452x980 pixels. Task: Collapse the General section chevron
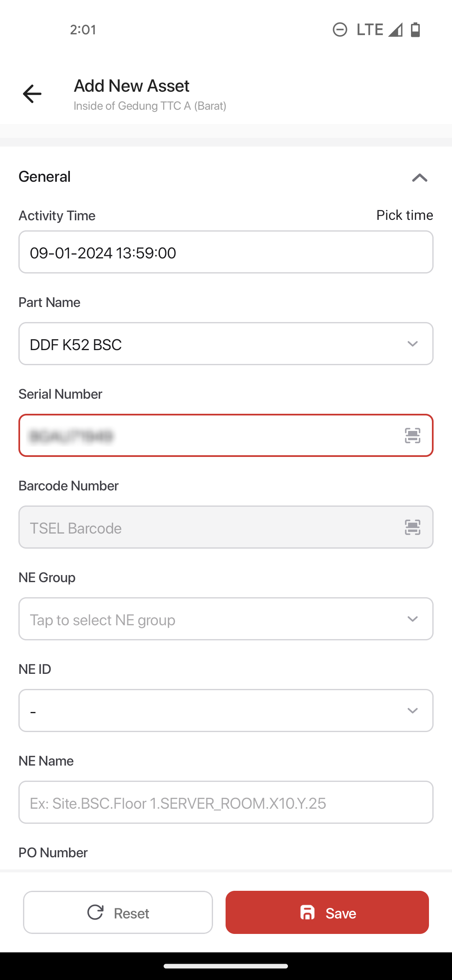[x=419, y=178]
